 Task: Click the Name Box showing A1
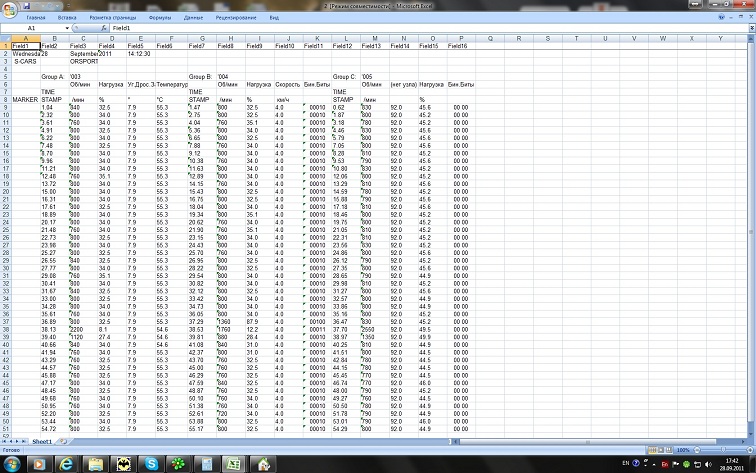coord(32,28)
